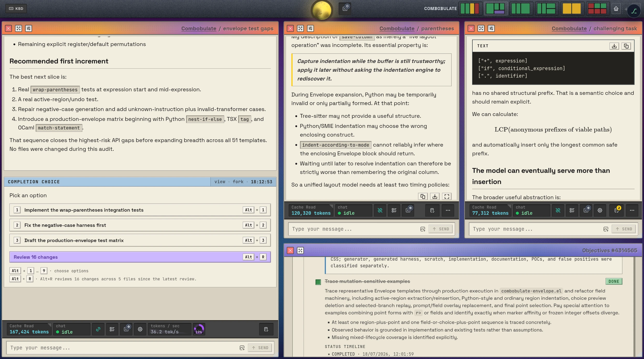Choose option 2 Fix the negative-case harness first
Image resolution: width=644 pixels, height=359 pixels.
[140, 225]
